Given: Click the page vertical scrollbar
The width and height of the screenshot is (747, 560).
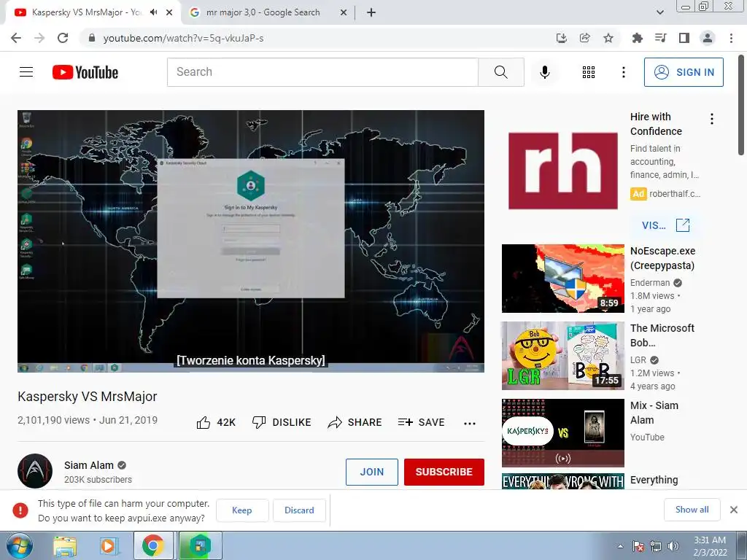Looking at the screenshot, I should 742,105.
